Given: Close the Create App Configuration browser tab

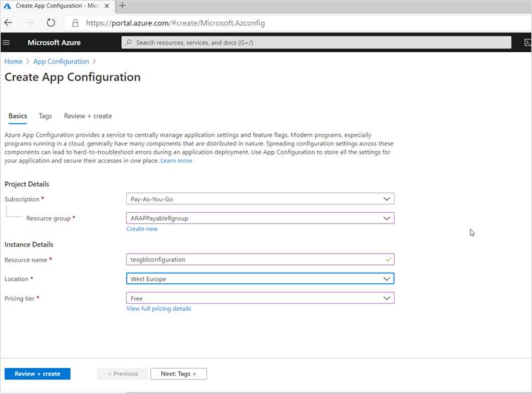Looking at the screenshot, I should 108,6.
